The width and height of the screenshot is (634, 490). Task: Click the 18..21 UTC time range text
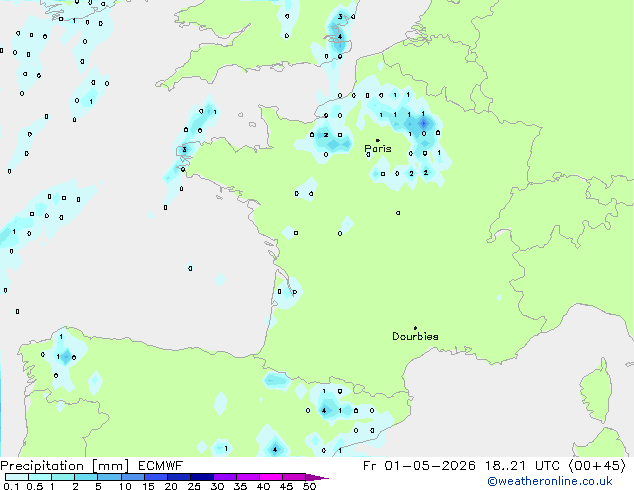coord(522,466)
